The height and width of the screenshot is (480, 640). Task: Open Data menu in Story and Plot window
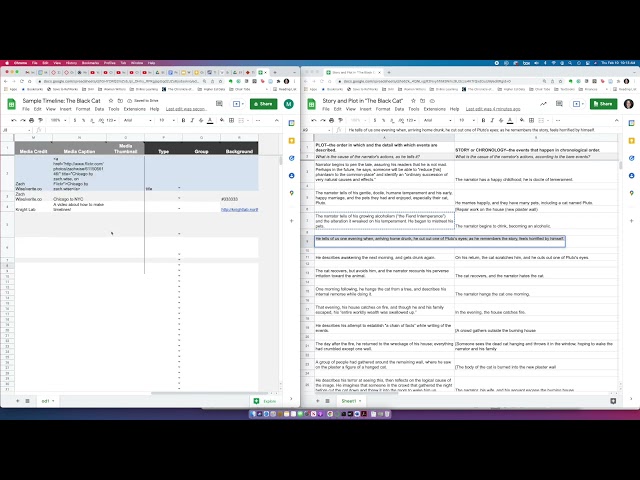click(399, 109)
